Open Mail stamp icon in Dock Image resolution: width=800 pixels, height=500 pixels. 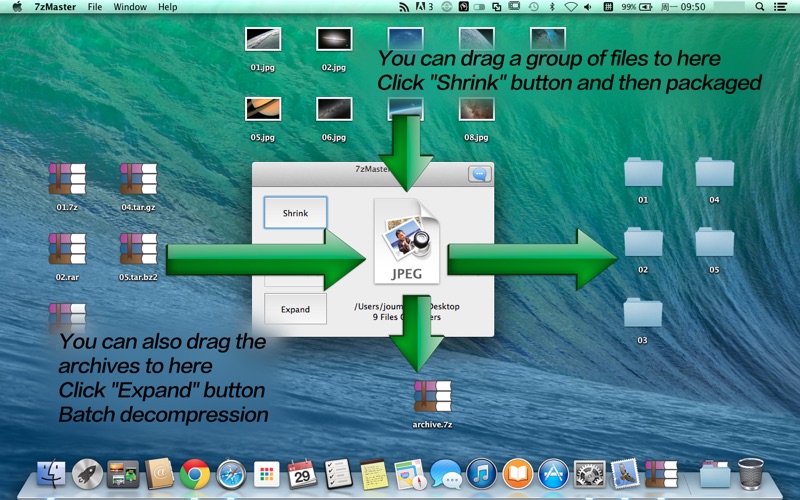pos(625,474)
